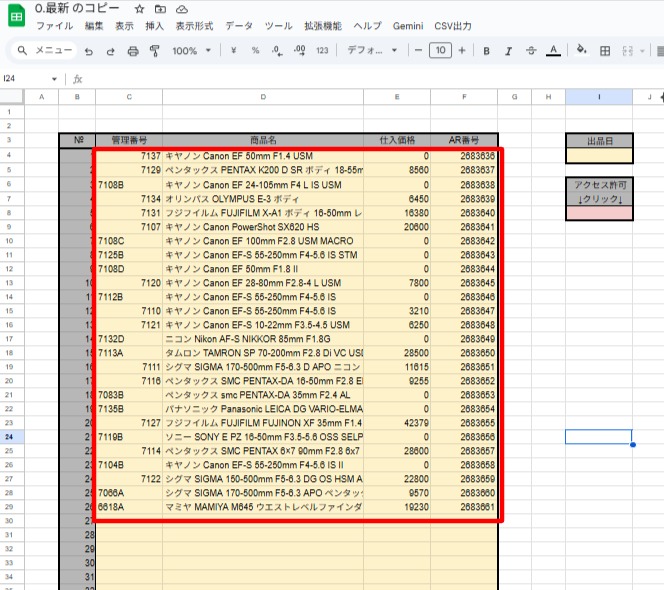The image size is (664, 590).
Task: Open the font family dropdown
Action: point(371,51)
